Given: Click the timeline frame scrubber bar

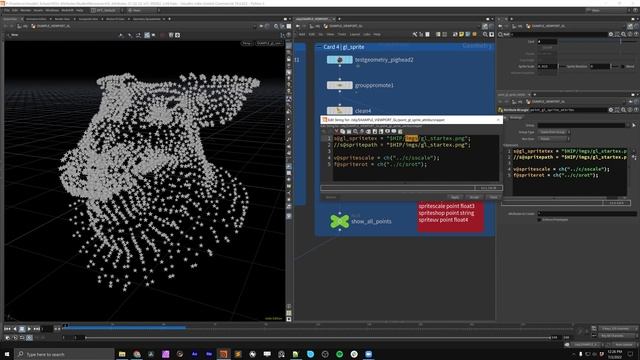Looking at the screenshot, I should [x=318, y=327].
